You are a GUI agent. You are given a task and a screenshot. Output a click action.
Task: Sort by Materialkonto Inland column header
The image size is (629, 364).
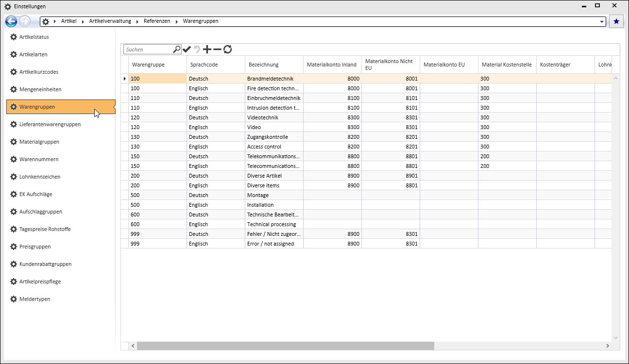(x=333, y=65)
